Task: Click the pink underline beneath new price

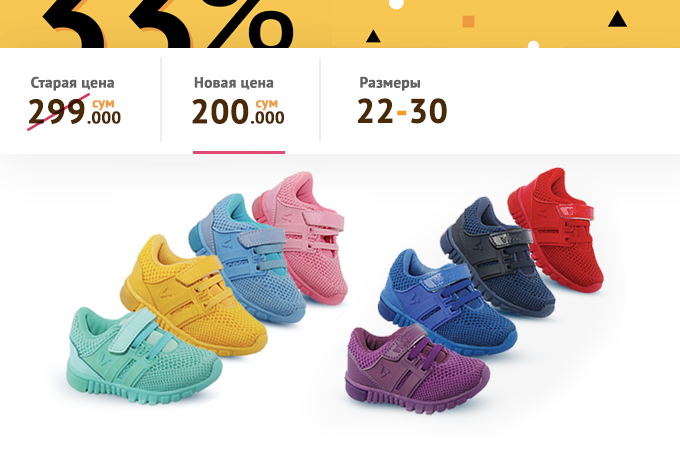Action: 239,152
